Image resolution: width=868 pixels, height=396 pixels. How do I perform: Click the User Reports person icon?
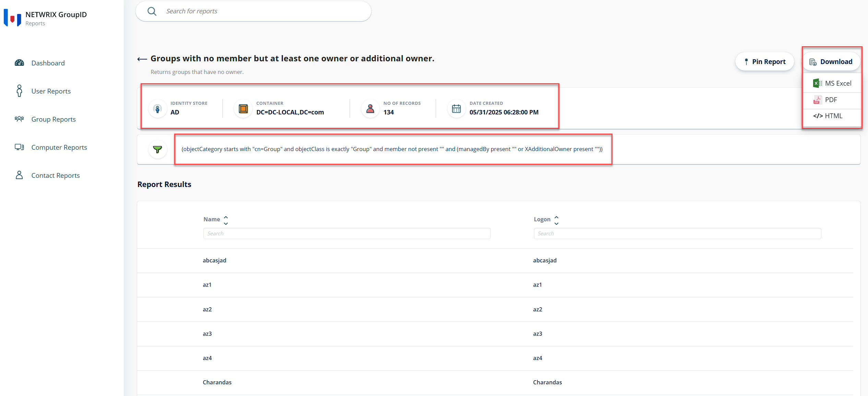[20, 91]
